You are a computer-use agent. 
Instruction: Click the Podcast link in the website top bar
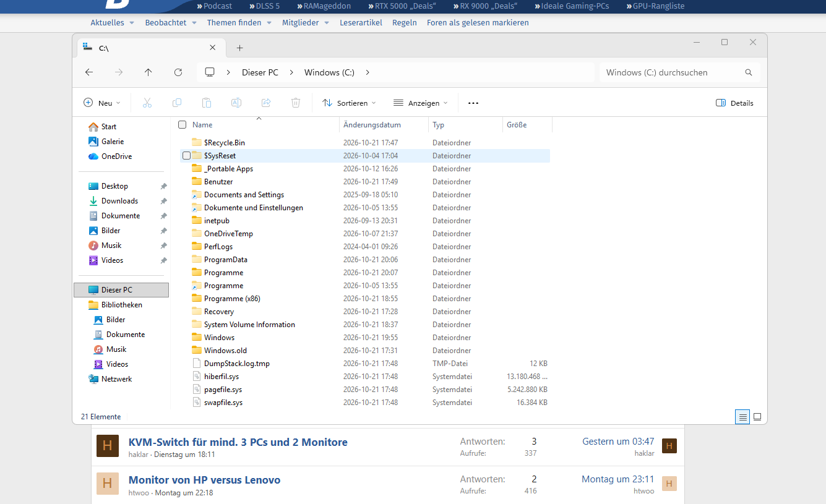point(215,6)
